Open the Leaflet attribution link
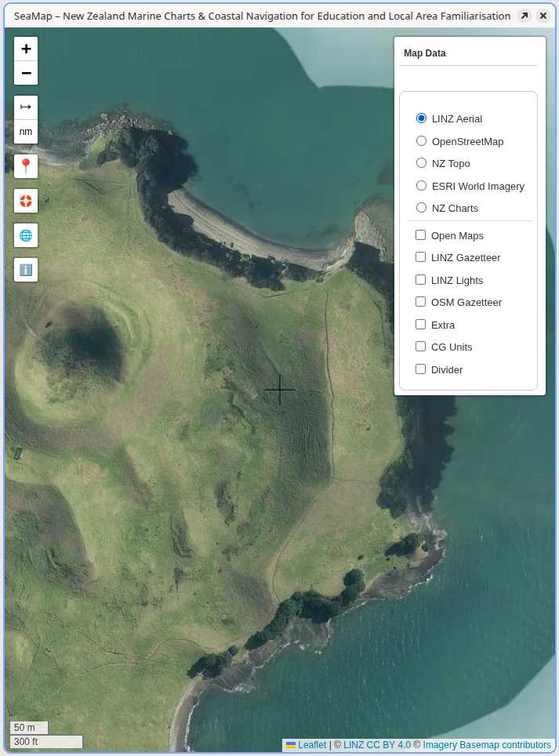Viewport: 559px width, 756px height. (311, 745)
